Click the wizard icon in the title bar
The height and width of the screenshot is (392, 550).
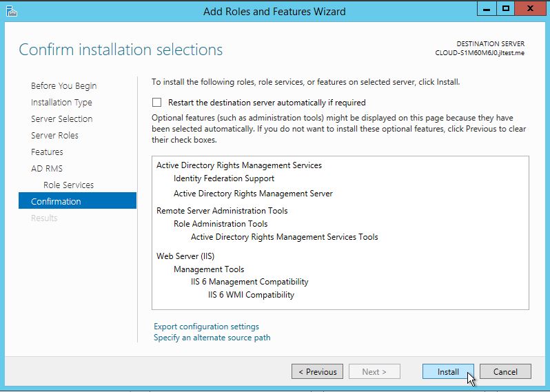(12, 11)
